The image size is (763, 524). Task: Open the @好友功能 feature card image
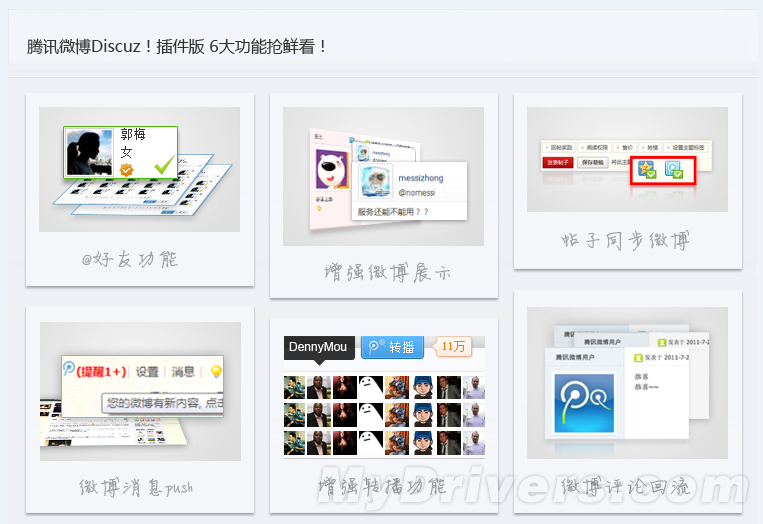click(x=139, y=169)
